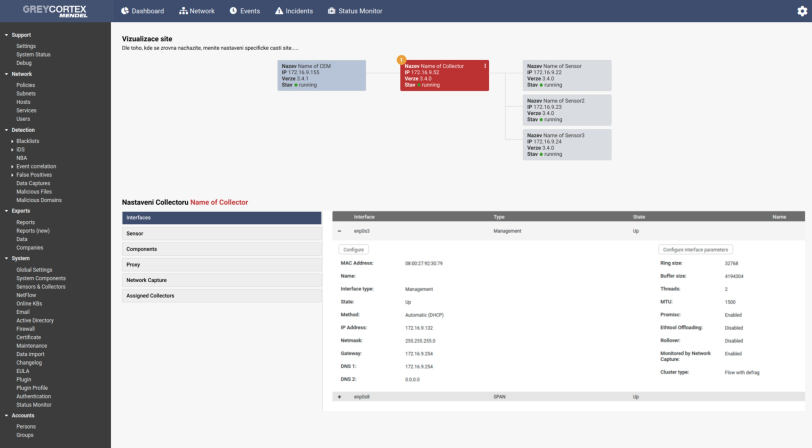Open NBA in the sidebar
812x448 pixels.
(21, 158)
